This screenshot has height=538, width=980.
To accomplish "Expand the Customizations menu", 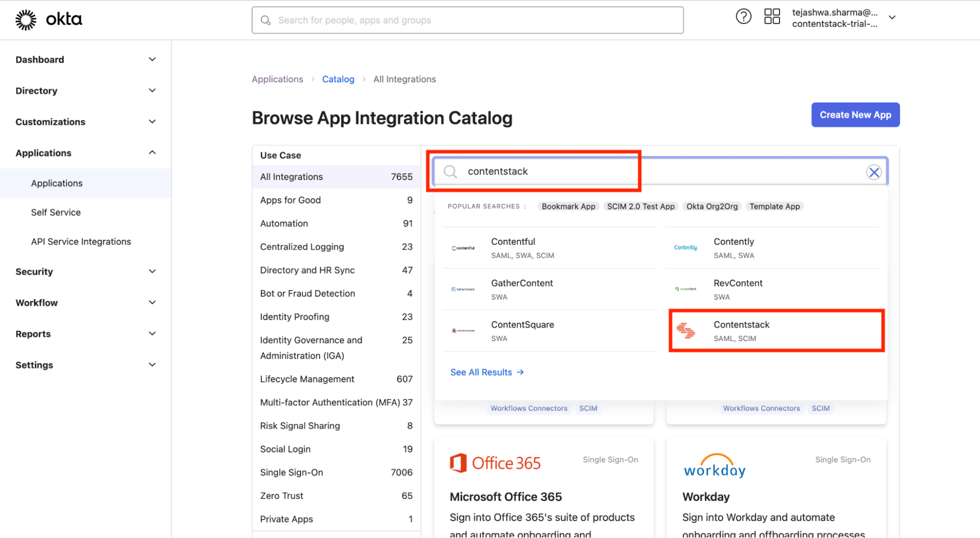I will pos(152,122).
